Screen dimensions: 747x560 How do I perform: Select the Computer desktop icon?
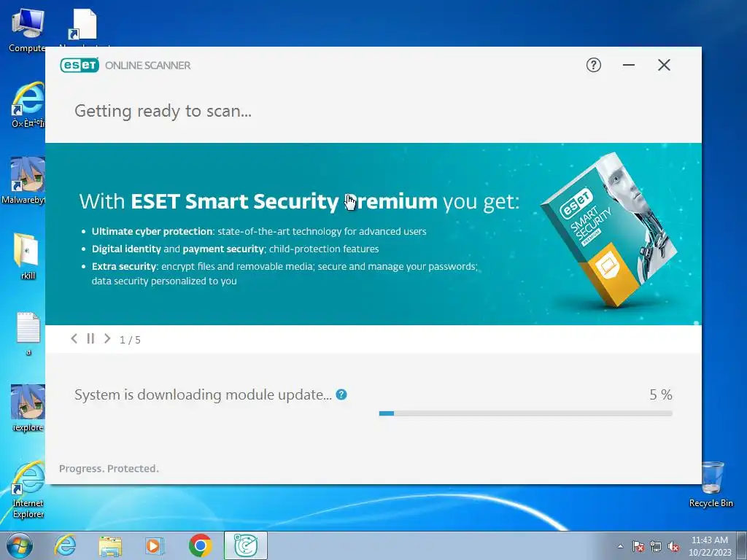pyautogui.click(x=27, y=30)
